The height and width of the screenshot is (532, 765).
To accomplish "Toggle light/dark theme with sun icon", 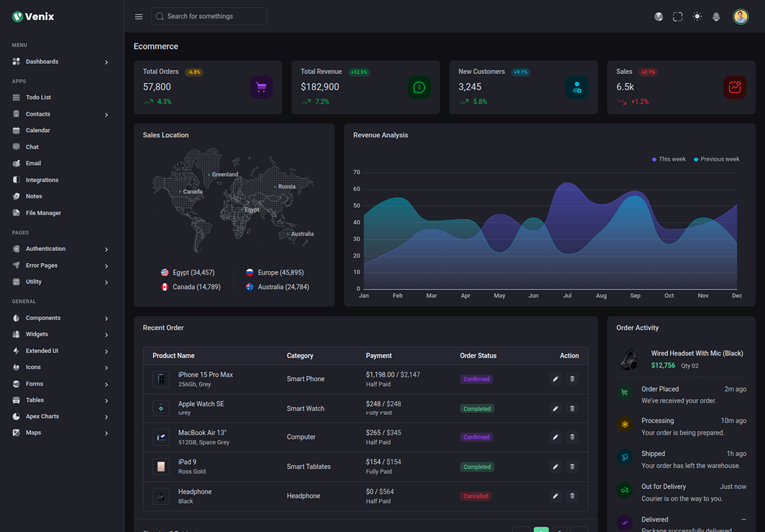I will (x=697, y=17).
